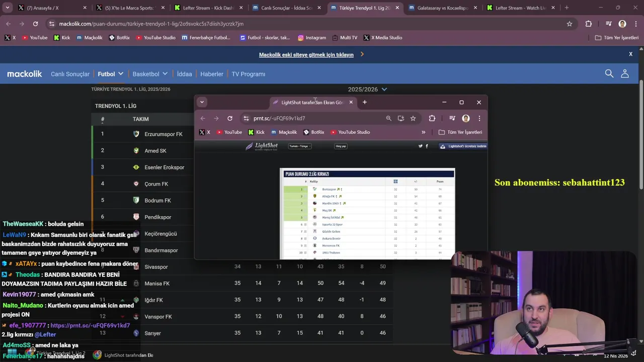Open Kick bookmark in the main bookmarks bar

[x=62, y=38]
